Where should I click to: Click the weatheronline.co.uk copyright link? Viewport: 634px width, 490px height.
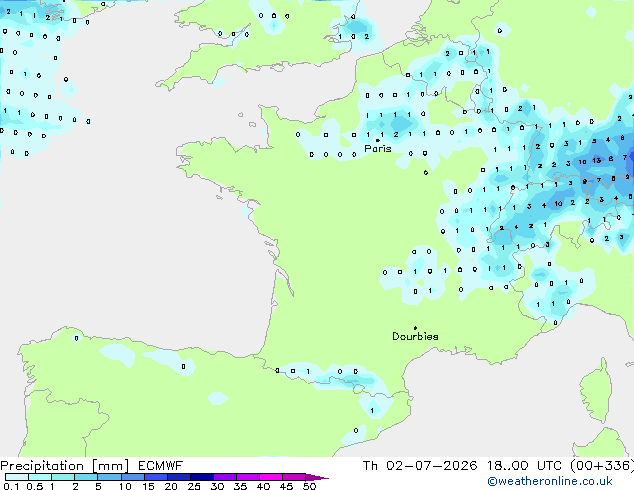click(x=549, y=481)
